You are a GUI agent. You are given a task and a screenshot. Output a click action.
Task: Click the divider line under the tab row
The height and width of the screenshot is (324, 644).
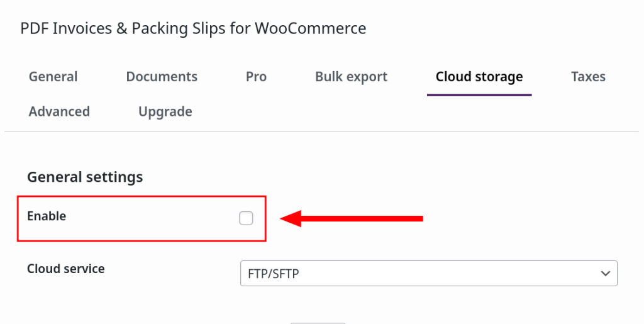[x=322, y=131]
